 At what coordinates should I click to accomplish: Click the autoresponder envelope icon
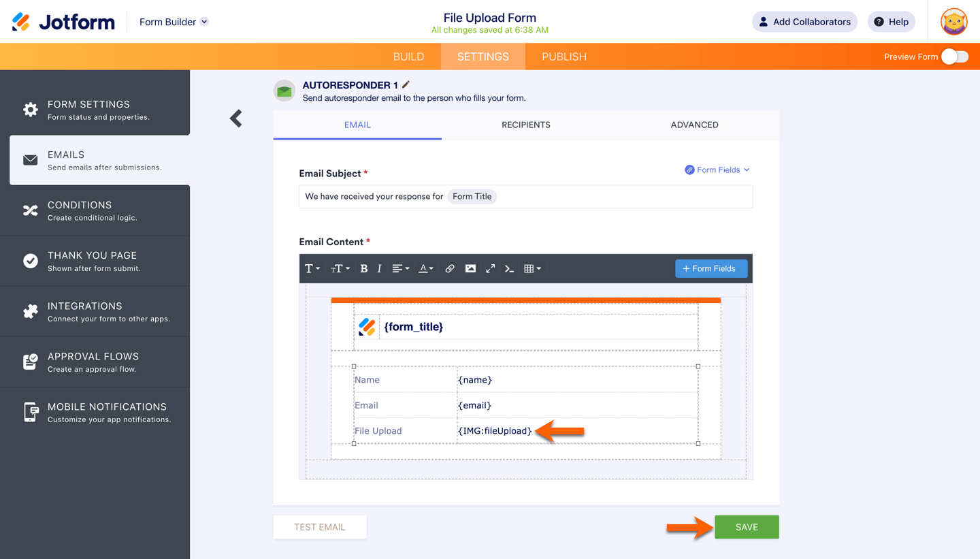(x=284, y=91)
